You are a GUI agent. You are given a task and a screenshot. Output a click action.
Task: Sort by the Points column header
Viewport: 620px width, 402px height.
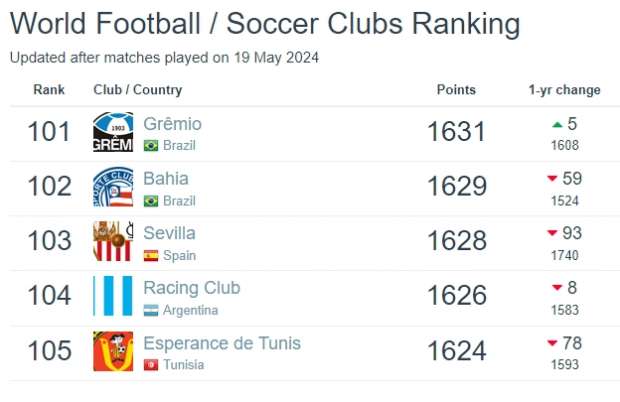click(x=456, y=90)
